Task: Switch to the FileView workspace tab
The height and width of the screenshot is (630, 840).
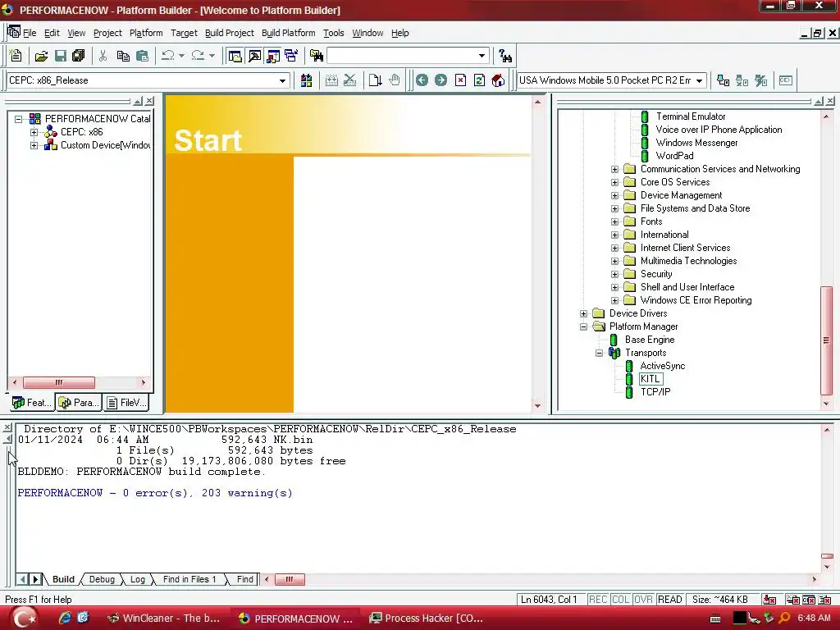Action: point(126,402)
